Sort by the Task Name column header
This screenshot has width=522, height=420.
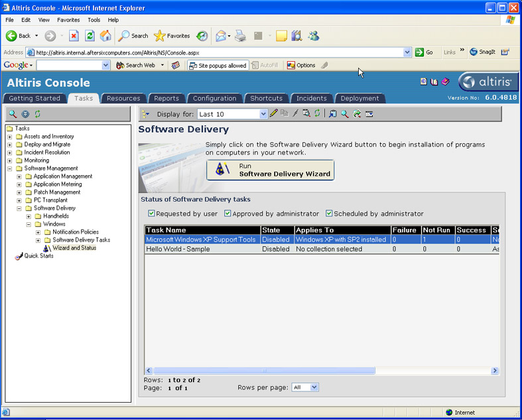click(202, 230)
